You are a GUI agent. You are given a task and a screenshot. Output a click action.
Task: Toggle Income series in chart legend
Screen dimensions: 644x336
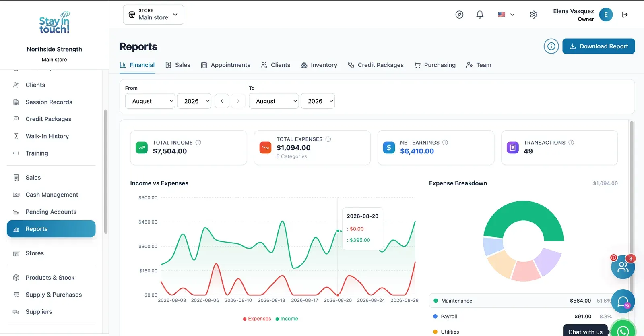pos(287,319)
